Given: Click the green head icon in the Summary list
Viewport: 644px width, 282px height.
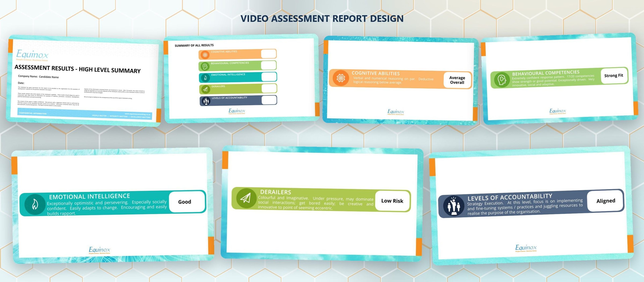Looking at the screenshot, I should click(205, 66).
